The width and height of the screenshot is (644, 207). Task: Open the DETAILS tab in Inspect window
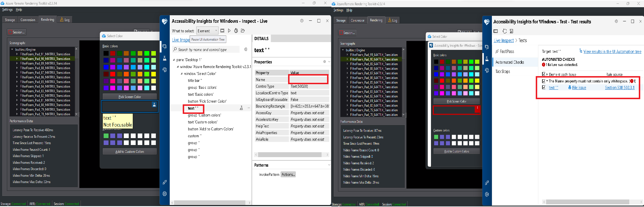(x=262, y=38)
